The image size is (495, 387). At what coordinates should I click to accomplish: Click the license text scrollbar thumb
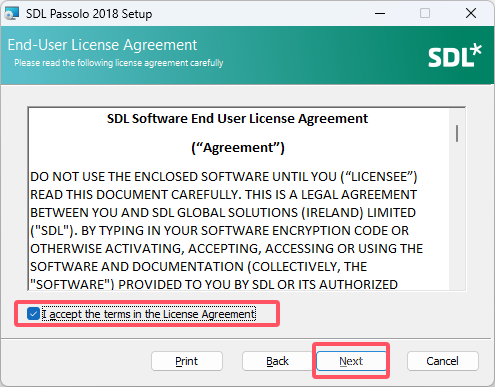point(457,133)
